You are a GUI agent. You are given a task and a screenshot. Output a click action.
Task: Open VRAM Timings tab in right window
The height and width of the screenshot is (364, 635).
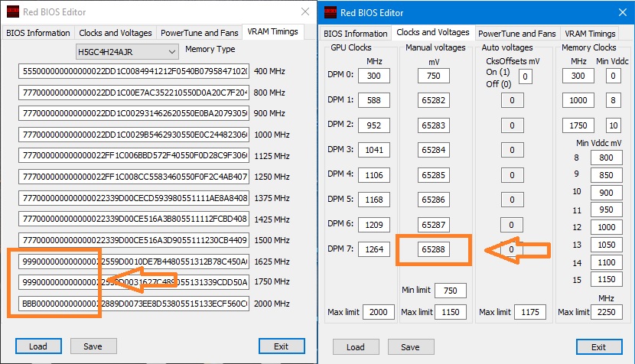point(590,34)
